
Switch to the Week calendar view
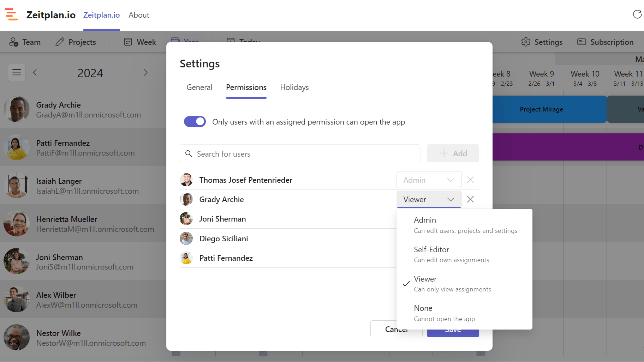click(x=140, y=42)
